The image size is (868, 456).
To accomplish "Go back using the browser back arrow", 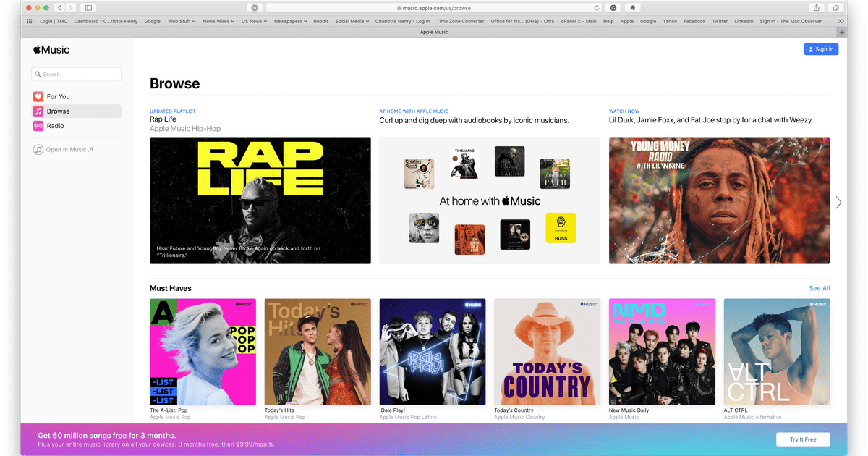I will click(60, 8).
